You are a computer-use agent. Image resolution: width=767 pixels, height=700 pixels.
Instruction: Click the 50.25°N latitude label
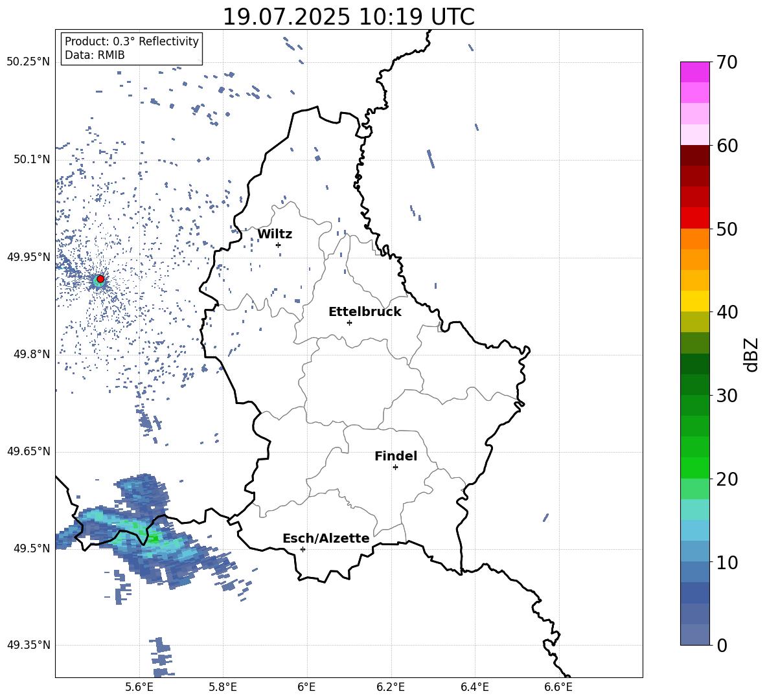[29, 62]
